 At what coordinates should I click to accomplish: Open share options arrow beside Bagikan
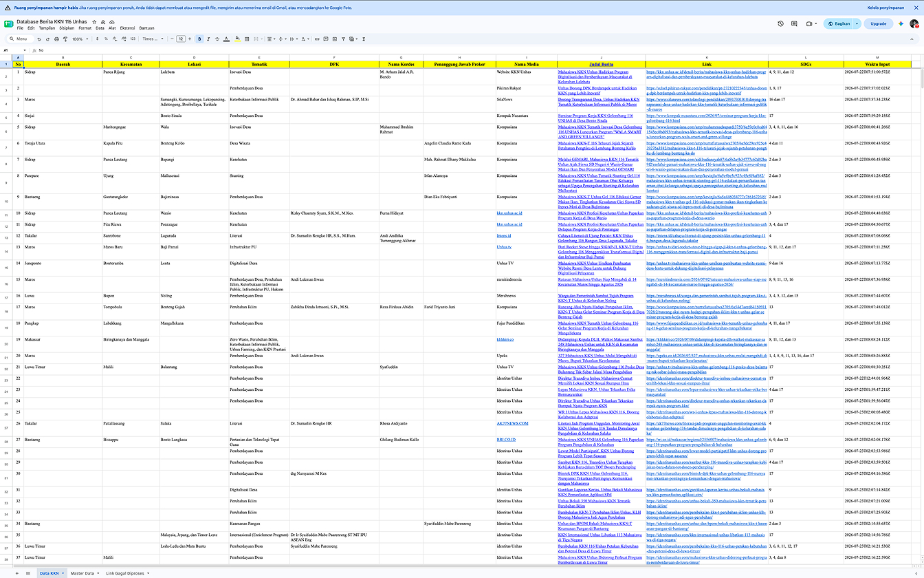pyautogui.click(x=857, y=23)
